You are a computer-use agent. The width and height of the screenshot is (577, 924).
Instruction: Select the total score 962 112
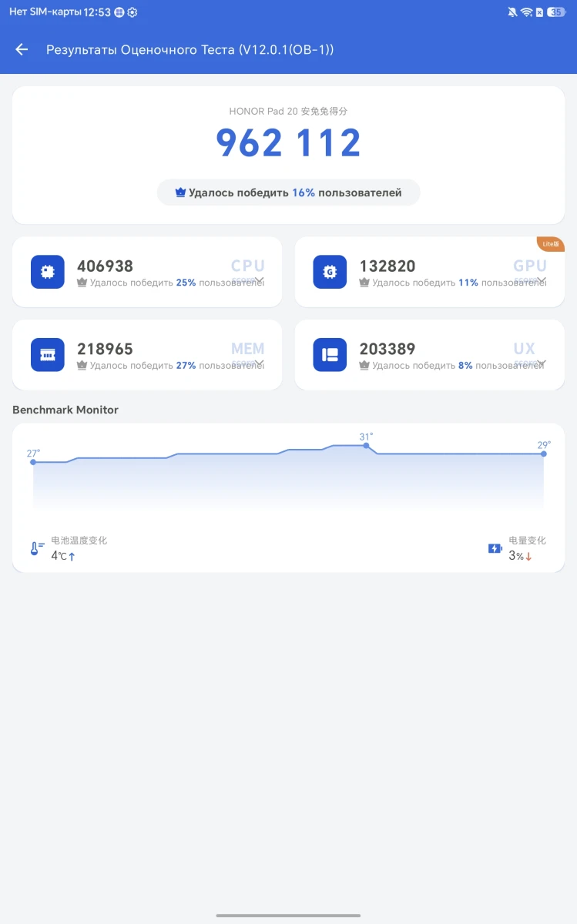[289, 143]
